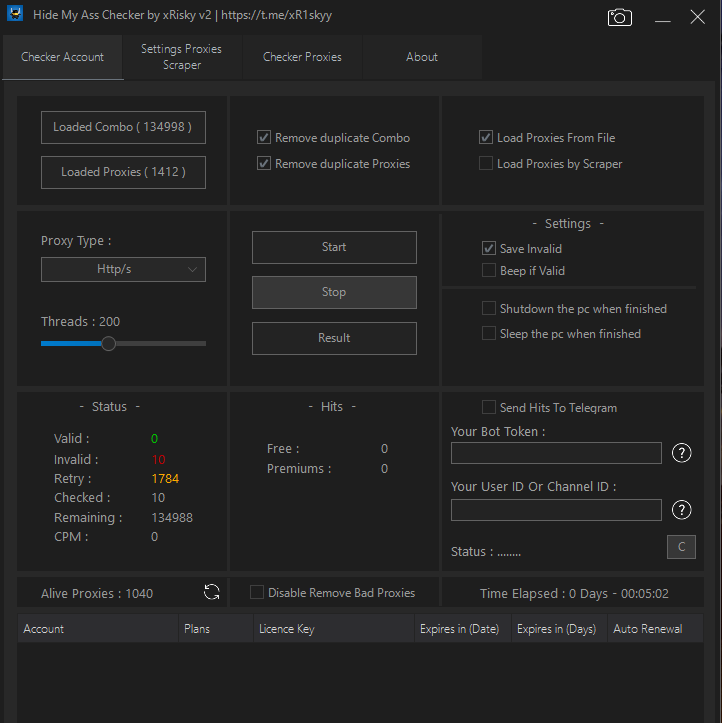This screenshot has width=722, height=723.
Task: Open help for User ID or Channel ID
Action: (682, 510)
